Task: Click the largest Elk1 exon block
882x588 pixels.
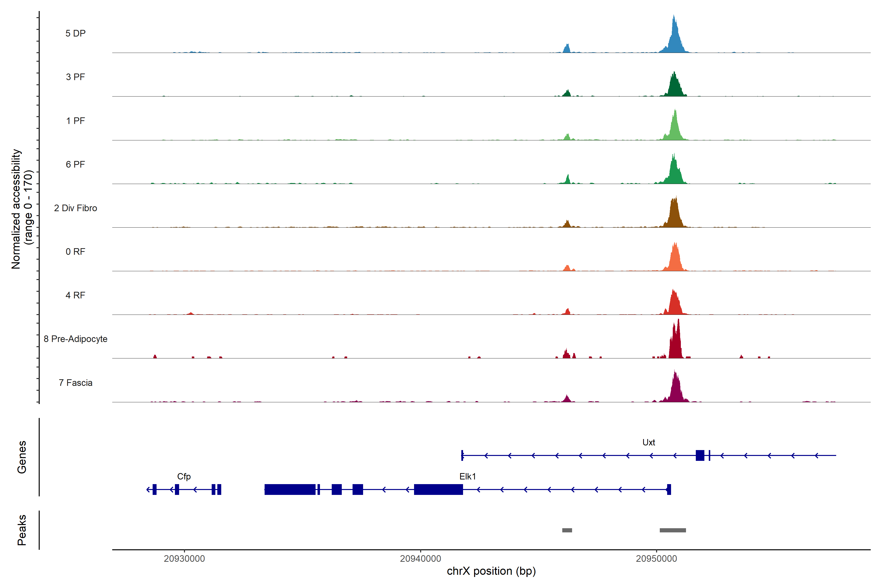Action: coord(290,489)
